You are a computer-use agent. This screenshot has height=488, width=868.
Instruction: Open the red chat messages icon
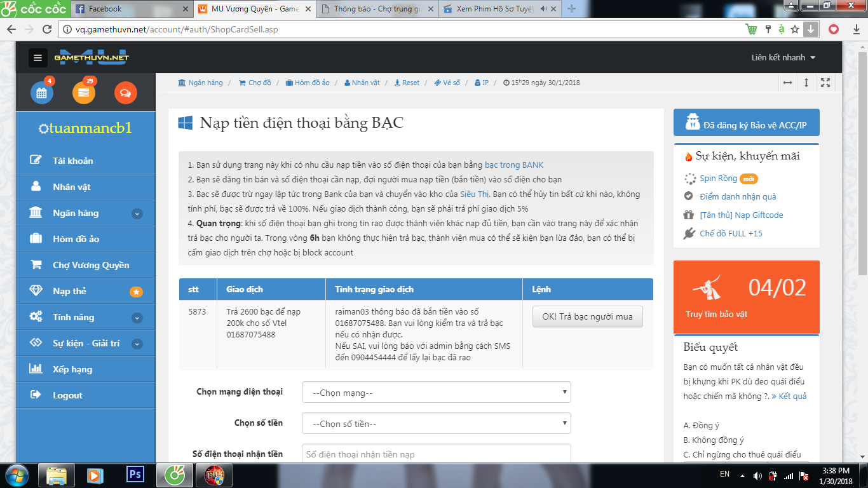[125, 93]
